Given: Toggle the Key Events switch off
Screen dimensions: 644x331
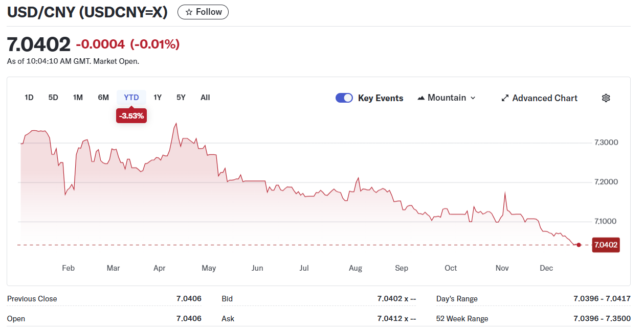Looking at the screenshot, I should coord(344,98).
